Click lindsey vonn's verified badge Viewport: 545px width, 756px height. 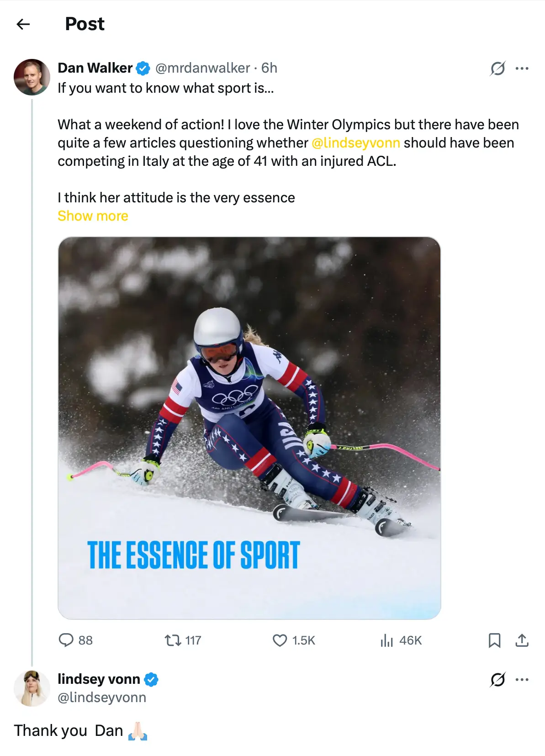click(x=152, y=679)
